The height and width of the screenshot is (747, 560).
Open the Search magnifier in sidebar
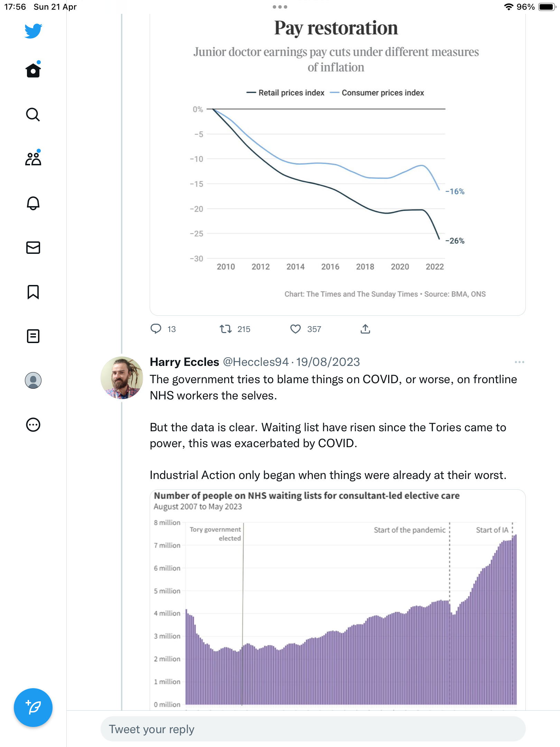[x=33, y=114]
